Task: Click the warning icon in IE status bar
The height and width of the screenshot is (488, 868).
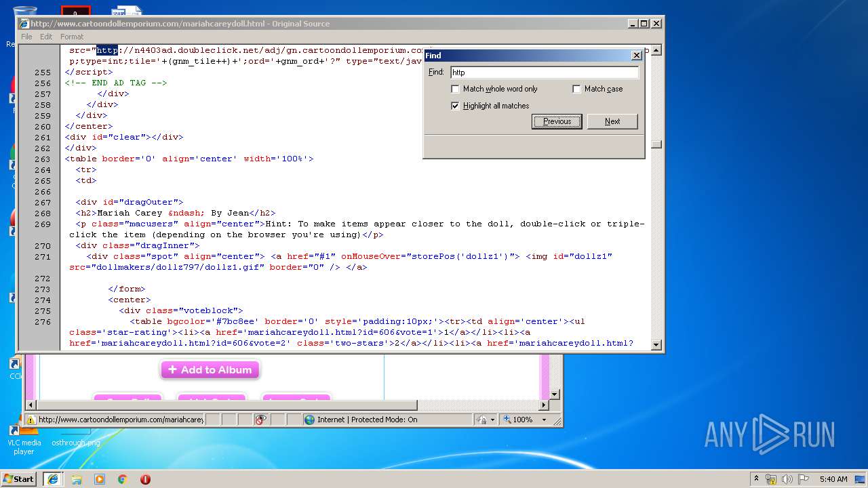Action: [x=31, y=420]
